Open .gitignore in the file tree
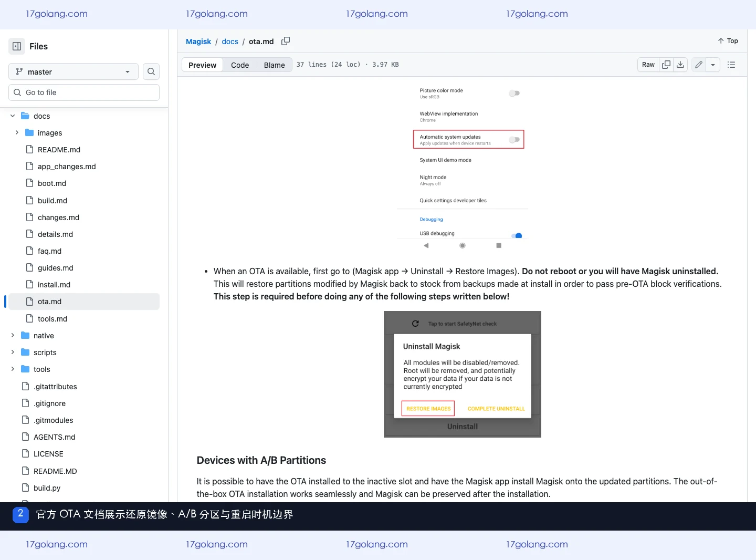 pyautogui.click(x=49, y=403)
